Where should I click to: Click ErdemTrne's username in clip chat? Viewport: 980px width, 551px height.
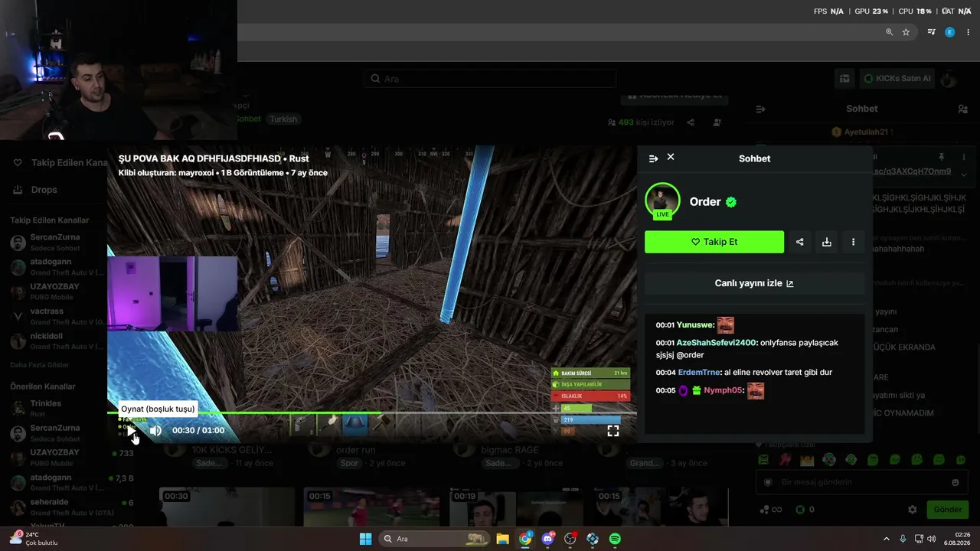click(x=699, y=373)
